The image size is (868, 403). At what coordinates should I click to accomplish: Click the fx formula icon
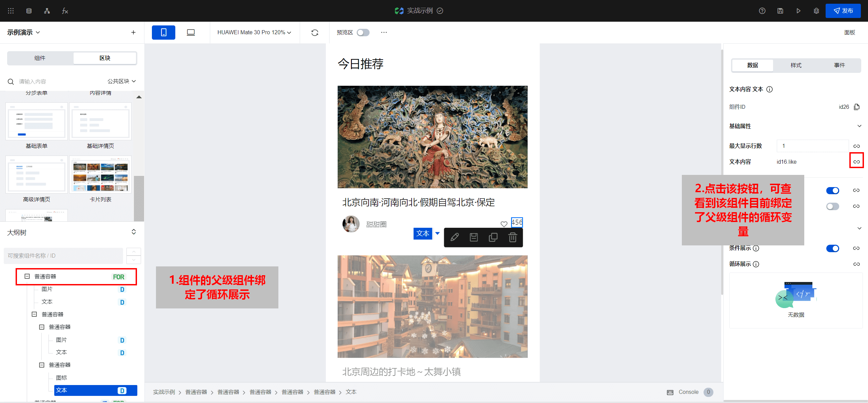click(x=65, y=11)
